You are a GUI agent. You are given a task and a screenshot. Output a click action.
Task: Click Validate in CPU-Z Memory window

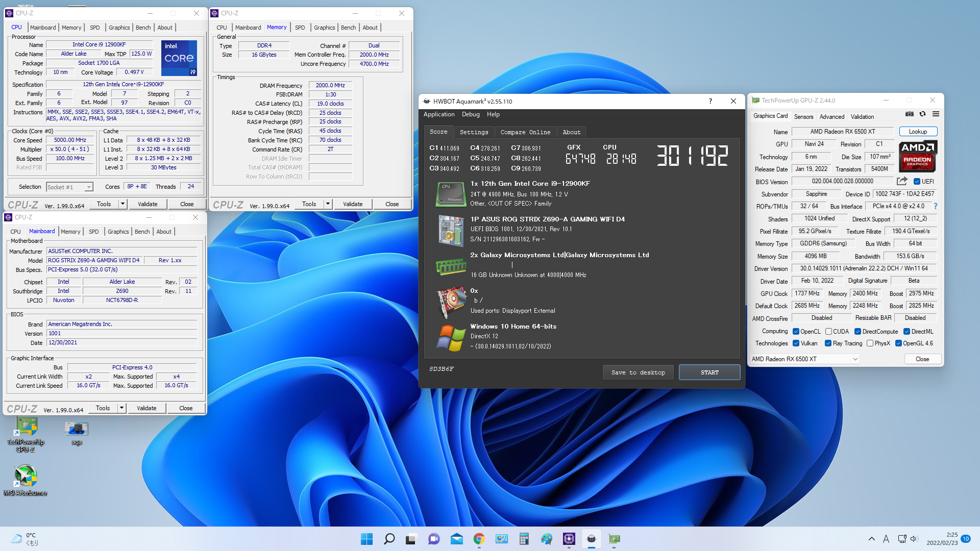pyautogui.click(x=353, y=204)
